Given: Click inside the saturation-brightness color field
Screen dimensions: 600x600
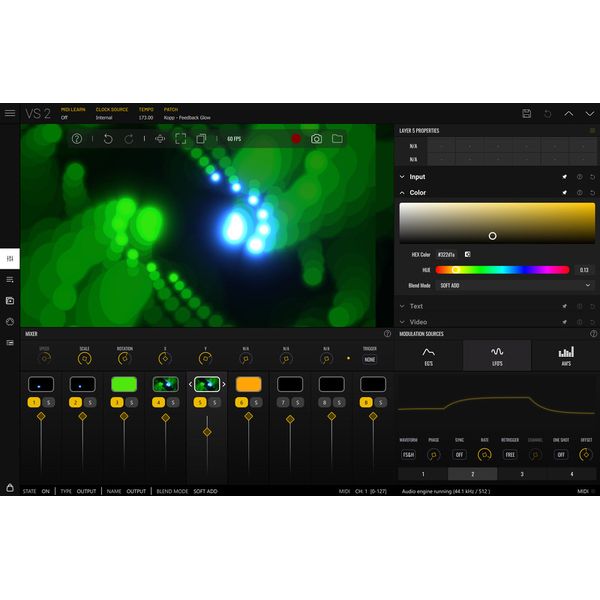Looking at the screenshot, I should [497, 223].
